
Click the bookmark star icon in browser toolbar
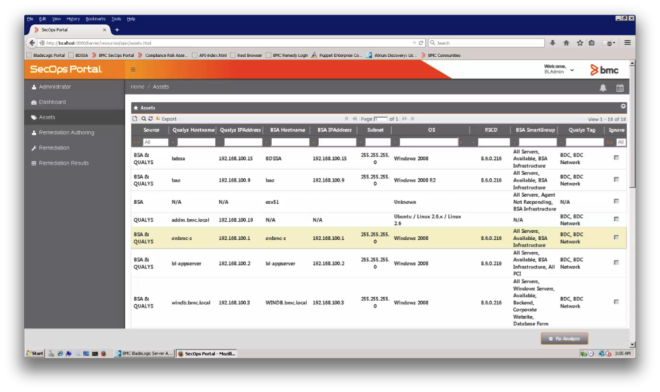click(x=580, y=43)
